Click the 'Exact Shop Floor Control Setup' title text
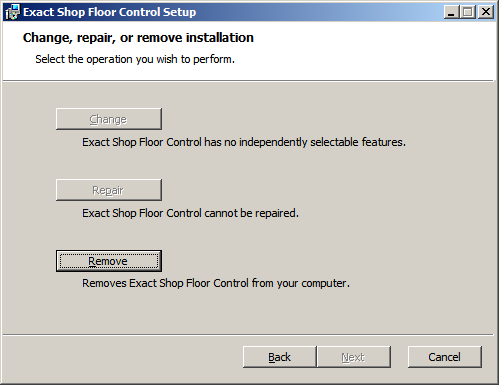The width and height of the screenshot is (499, 385). pyautogui.click(x=110, y=12)
